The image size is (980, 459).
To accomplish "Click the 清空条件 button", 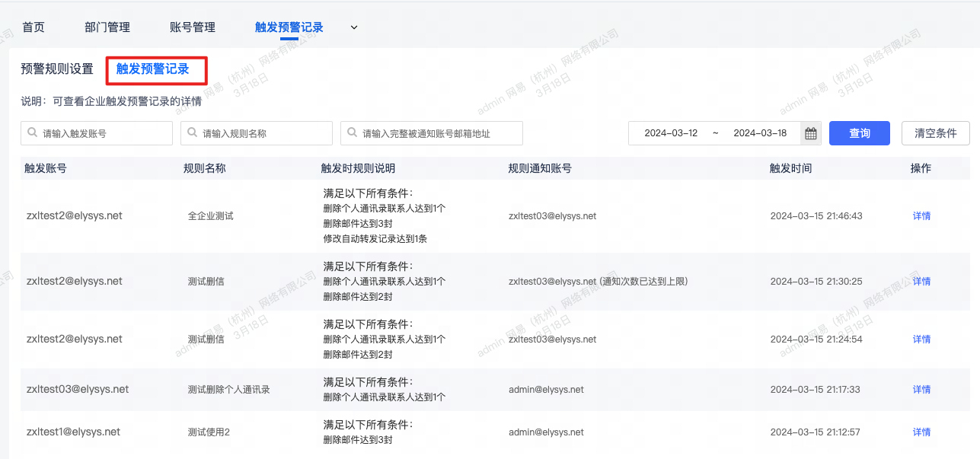I will point(935,133).
